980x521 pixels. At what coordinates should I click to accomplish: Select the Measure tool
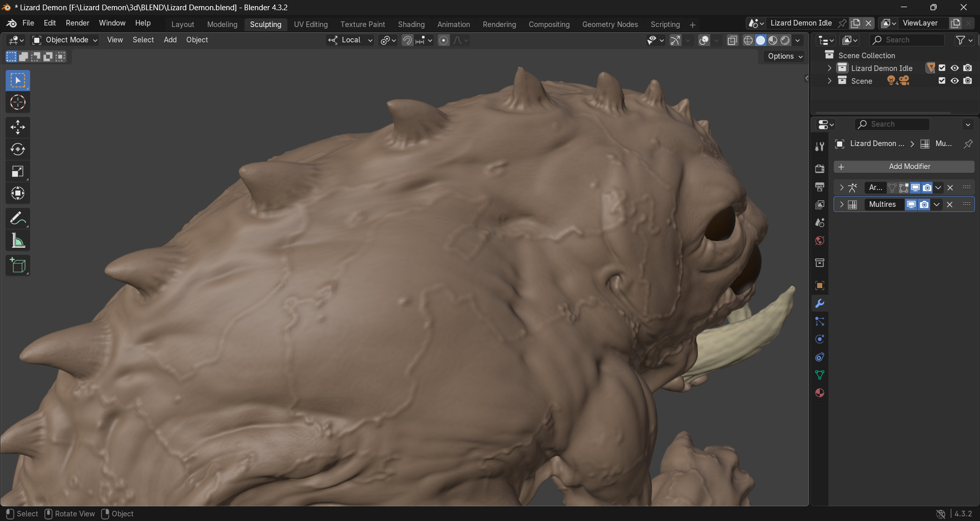pos(18,241)
